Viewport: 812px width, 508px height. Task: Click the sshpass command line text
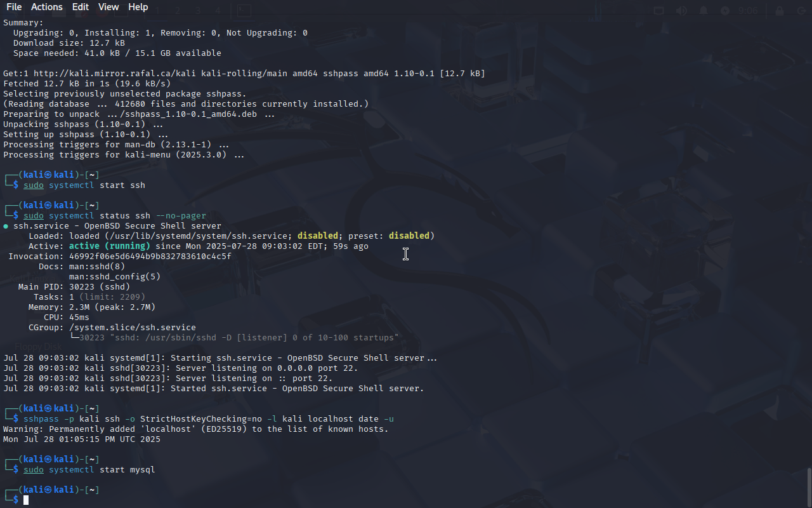[x=209, y=419]
